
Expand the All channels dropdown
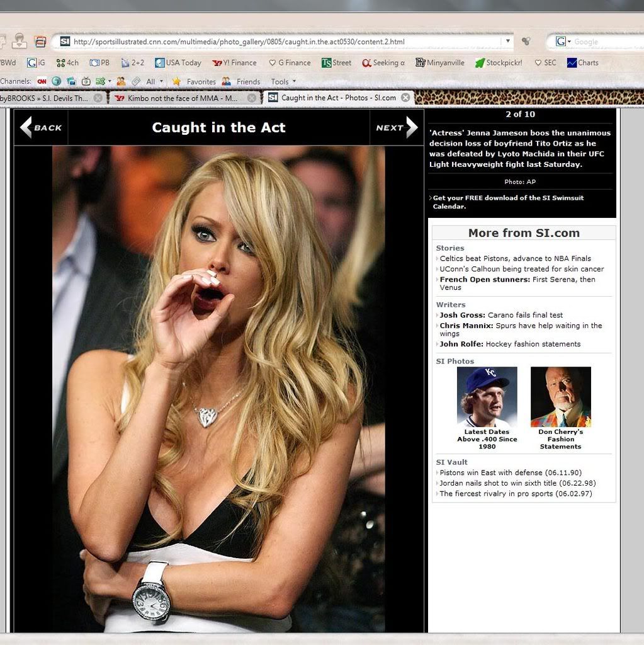154,82
